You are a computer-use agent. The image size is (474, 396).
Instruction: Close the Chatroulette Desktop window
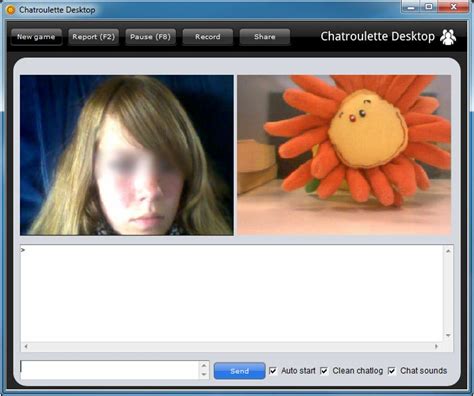pos(453,7)
